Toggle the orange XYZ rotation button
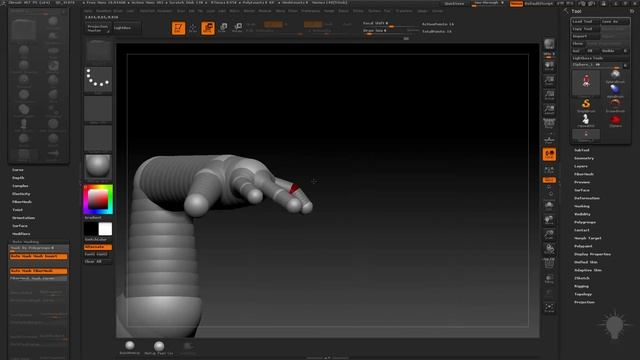The image size is (640, 360). pyautogui.click(x=549, y=180)
